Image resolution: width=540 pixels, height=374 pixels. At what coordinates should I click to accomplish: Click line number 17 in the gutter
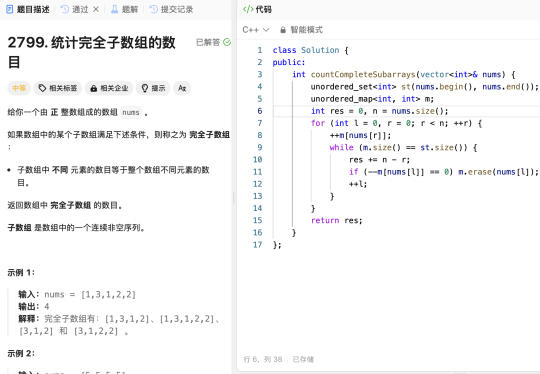(x=258, y=245)
